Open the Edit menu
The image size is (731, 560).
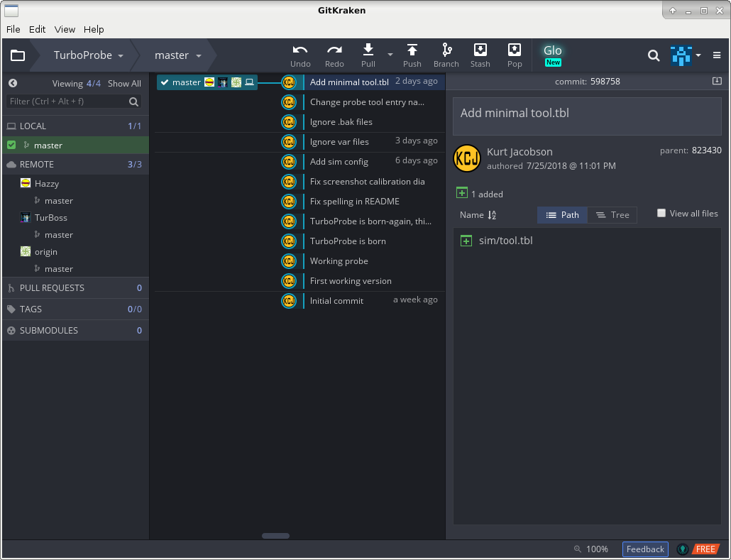pyautogui.click(x=38, y=29)
